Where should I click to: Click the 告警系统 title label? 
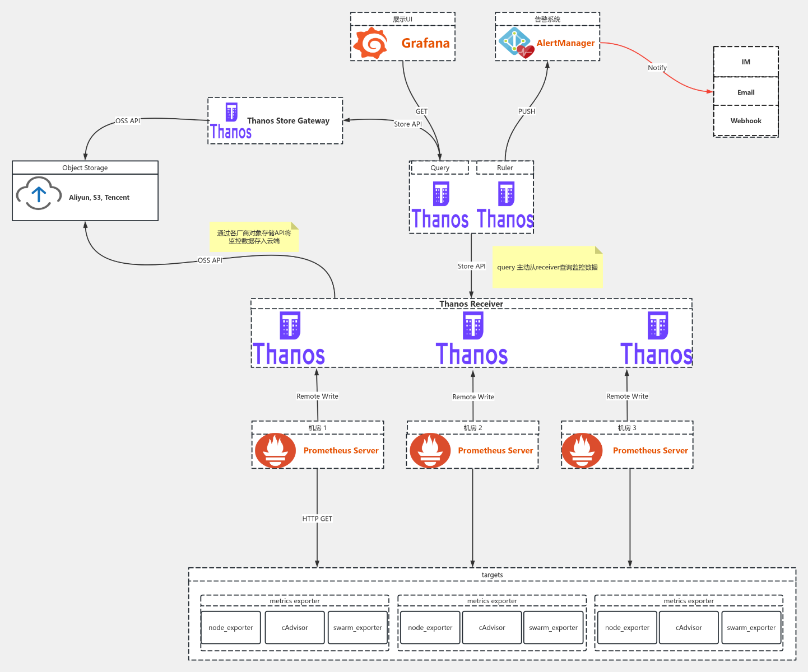click(547, 18)
